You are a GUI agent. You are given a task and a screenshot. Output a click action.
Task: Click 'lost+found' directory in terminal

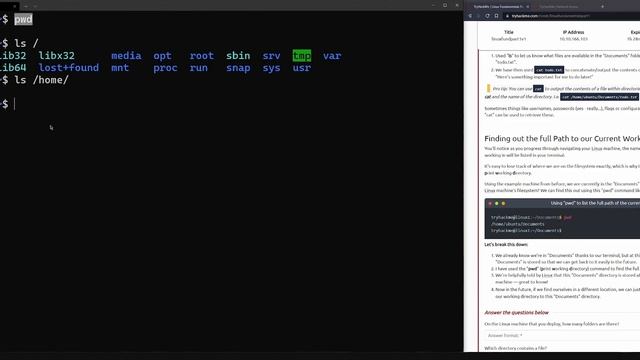(x=69, y=68)
